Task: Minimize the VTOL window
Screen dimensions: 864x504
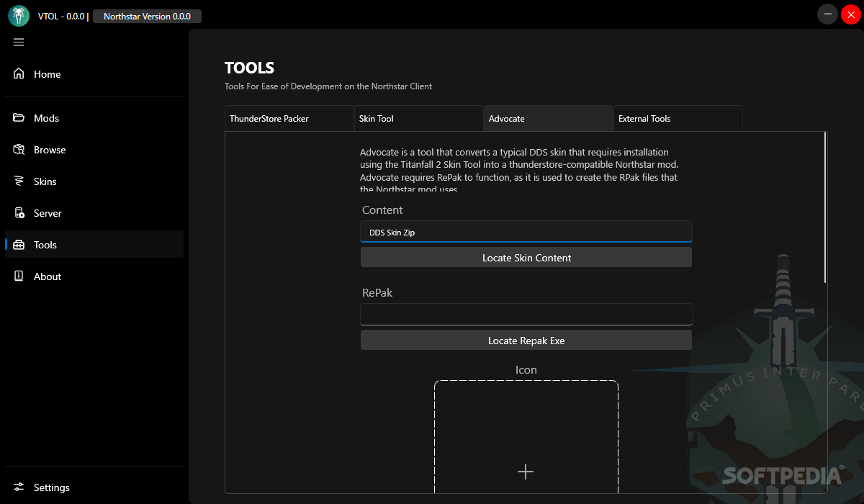Action: tap(828, 14)
